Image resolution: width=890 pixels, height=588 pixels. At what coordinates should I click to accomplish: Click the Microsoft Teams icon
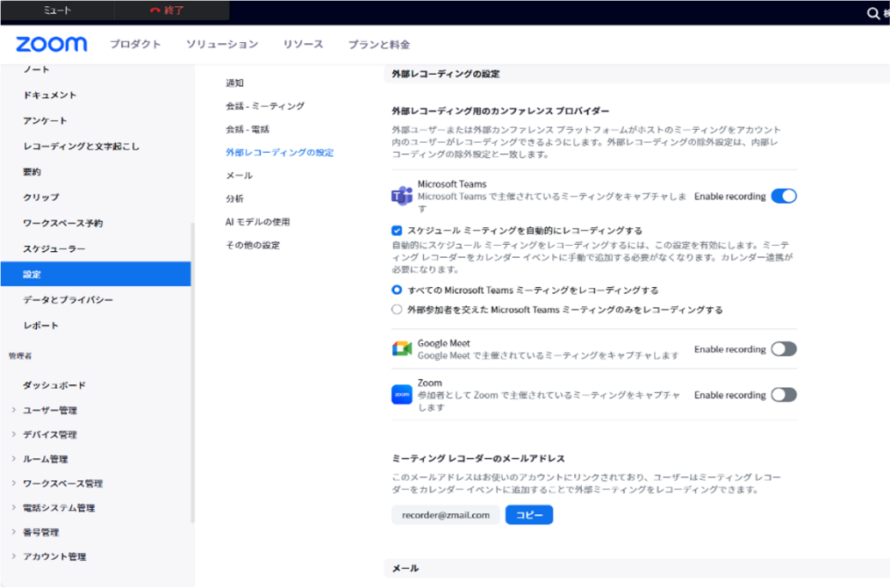402,196
